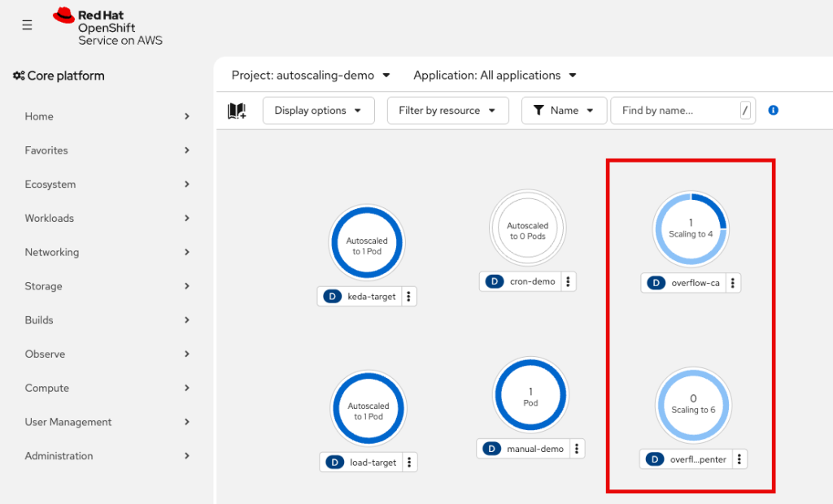Open the Application: All applications dropdown
Image resolution: width=833 pixels, height=504 pixels.
pos(495,76)
